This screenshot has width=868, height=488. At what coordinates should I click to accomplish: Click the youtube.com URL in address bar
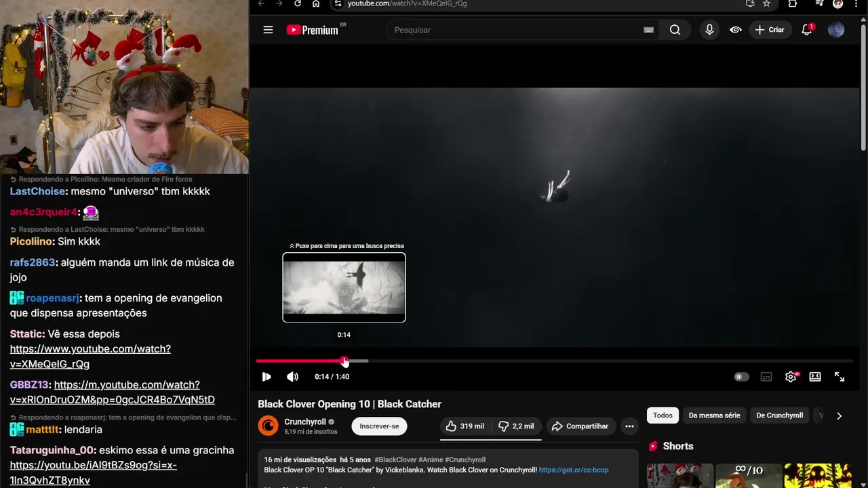[407, 3]
